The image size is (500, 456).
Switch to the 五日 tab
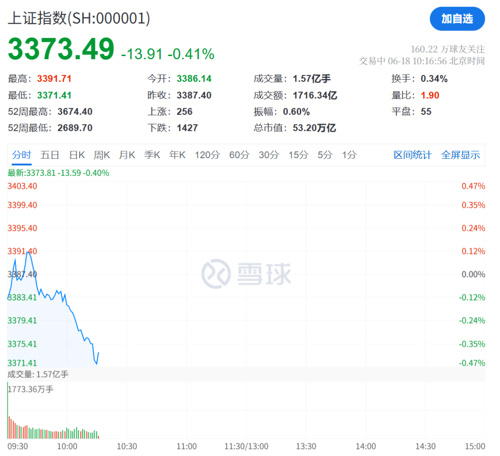click(50, 155)
